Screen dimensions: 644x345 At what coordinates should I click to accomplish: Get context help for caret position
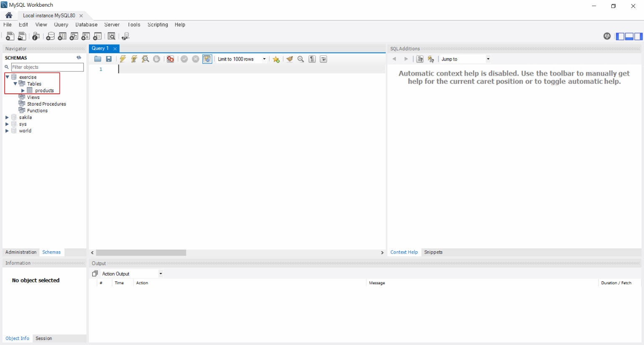(x=420, y=59)
